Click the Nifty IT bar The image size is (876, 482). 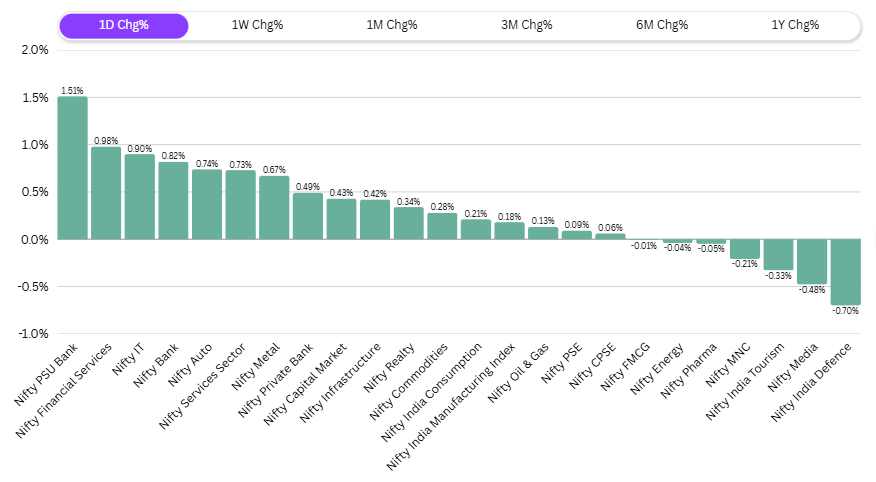[140, 197]
